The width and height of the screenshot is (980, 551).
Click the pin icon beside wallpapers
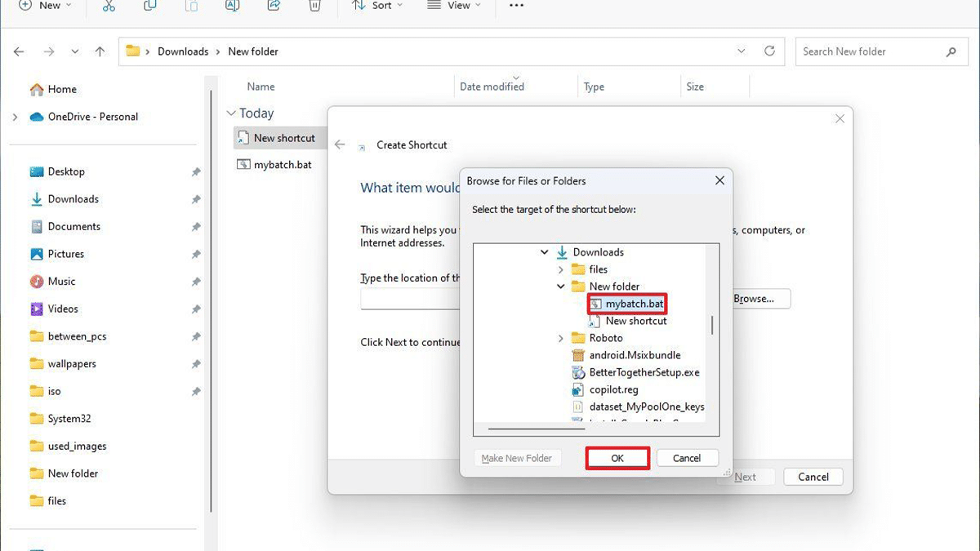(x=196, y=364)
